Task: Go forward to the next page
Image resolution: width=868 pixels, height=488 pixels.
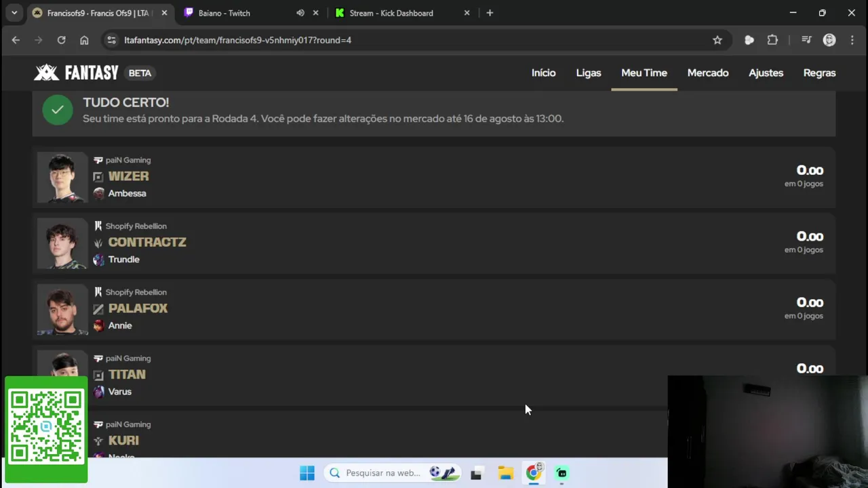Action: coord(39,40)
